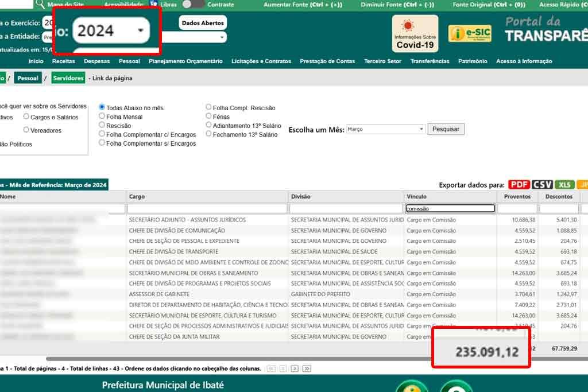Screen dimensions: 588x392
Task: Choose Folha Complementar c/ Encargos
Action: (x=102, y=134)
